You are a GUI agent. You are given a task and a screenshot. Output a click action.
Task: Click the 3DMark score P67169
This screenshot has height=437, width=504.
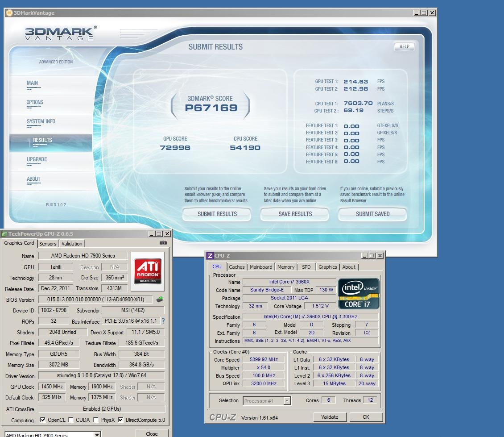pyautogui.click(x=211, y=108)
